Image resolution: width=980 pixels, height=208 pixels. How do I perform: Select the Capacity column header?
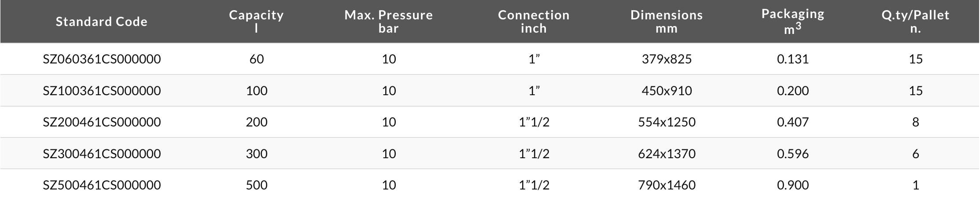click(256, 22)
